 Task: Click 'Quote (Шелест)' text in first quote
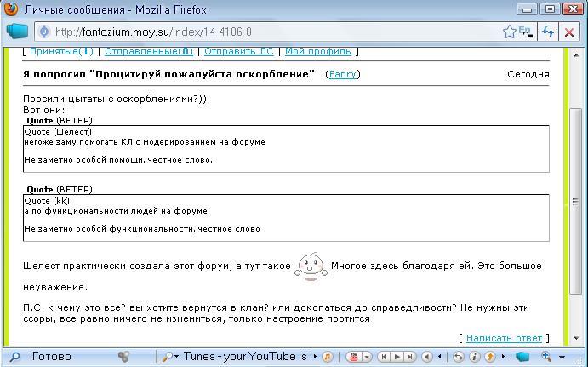pyautogui.click(x=58, y=132)
